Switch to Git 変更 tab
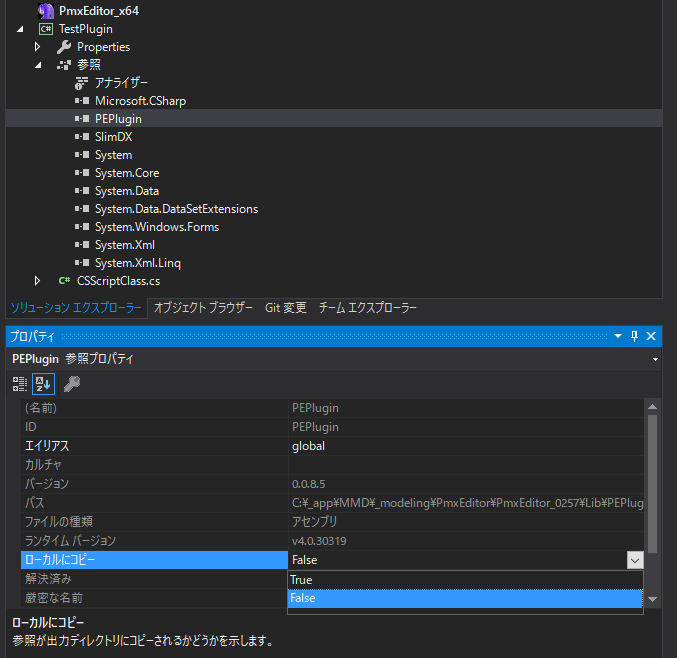This screenshot has width=677, height=658. (x=286, y=308)
